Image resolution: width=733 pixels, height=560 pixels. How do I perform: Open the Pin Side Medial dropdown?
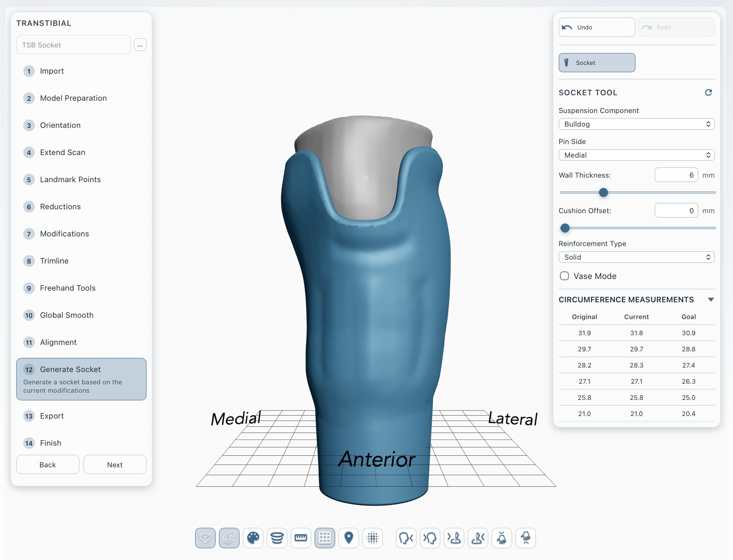coord(636,155)
